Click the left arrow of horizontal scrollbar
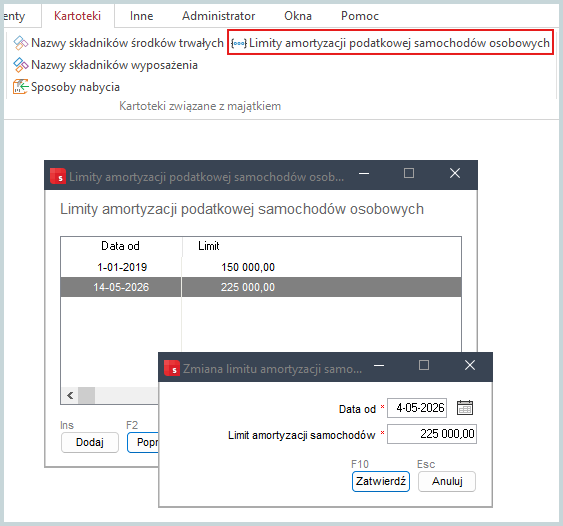This screenshot has height=526, width=563. pos(70,396)
